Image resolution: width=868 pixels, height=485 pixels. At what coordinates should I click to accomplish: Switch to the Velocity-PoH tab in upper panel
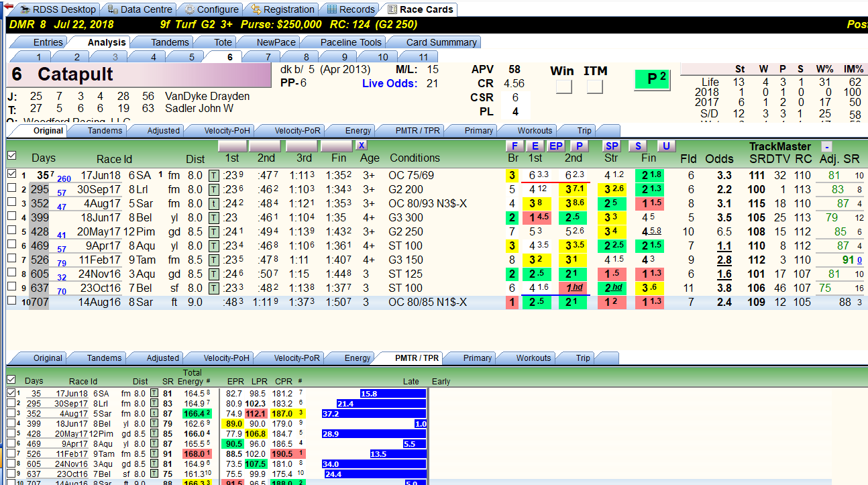[x=220, y=131]
